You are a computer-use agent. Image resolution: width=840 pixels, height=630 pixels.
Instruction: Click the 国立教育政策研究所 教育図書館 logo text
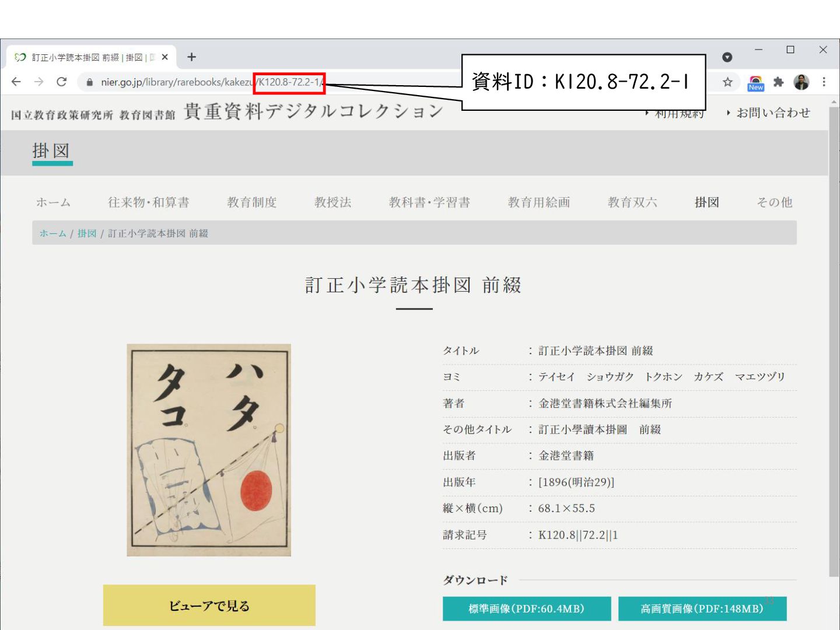[93, 115]
